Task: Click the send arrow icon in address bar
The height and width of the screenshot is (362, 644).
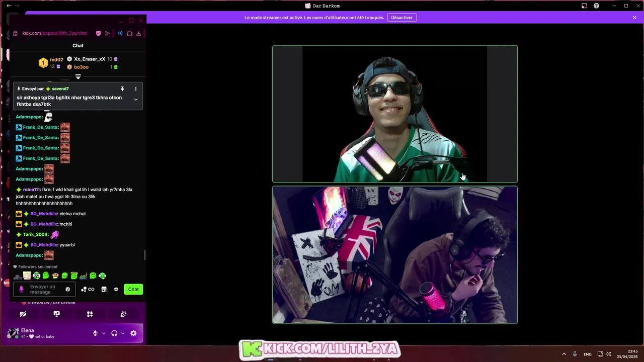Action: click(x=107, y=33)
